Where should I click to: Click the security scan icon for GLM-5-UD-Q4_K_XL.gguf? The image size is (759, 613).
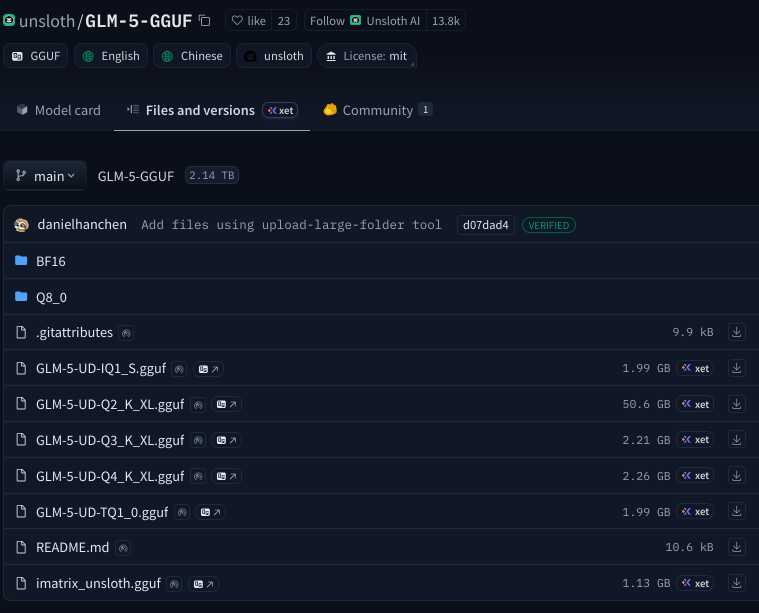tap(198, 476)
